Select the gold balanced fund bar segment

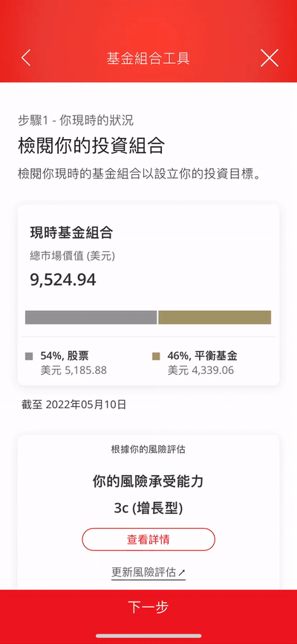[x=215, y=318]
